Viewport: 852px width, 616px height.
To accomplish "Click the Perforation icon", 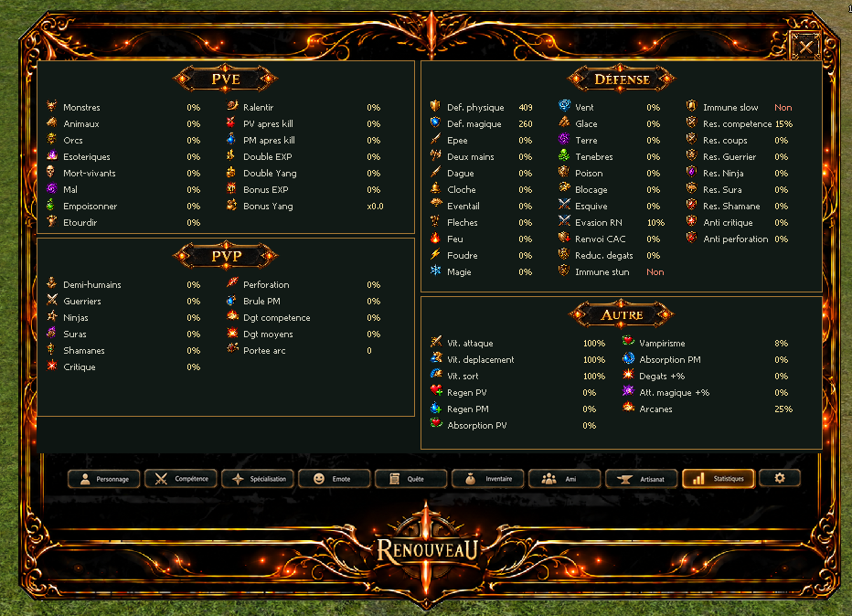I will 232,283.
